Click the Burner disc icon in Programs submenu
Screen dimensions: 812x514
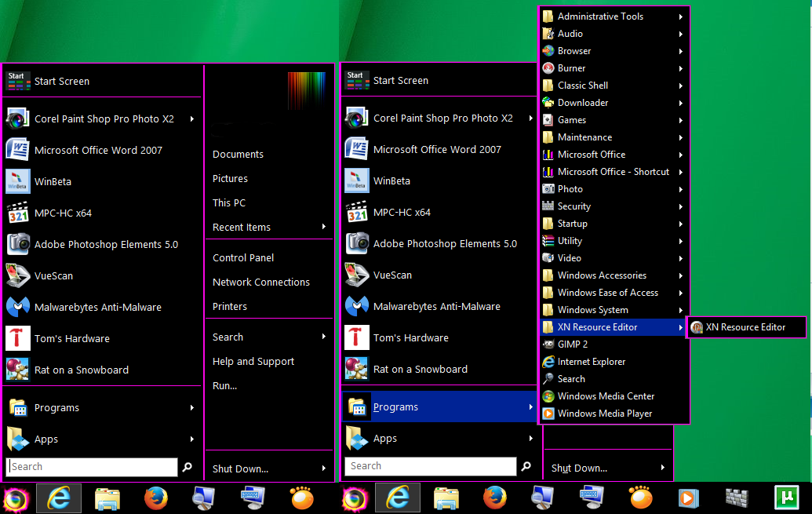(x=548, y=67)
